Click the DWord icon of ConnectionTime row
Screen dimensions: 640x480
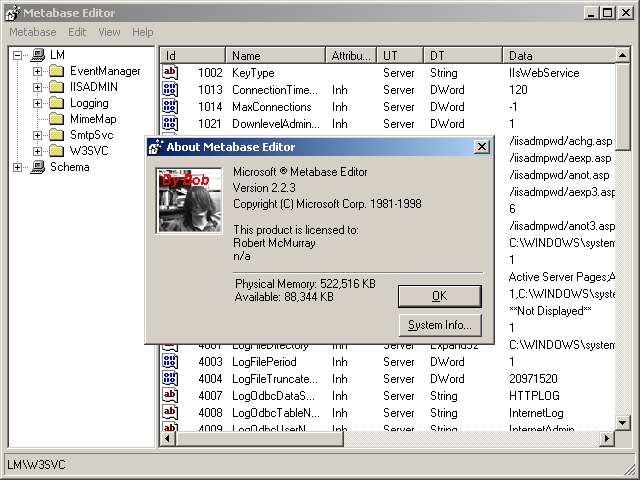coord(170,89)
